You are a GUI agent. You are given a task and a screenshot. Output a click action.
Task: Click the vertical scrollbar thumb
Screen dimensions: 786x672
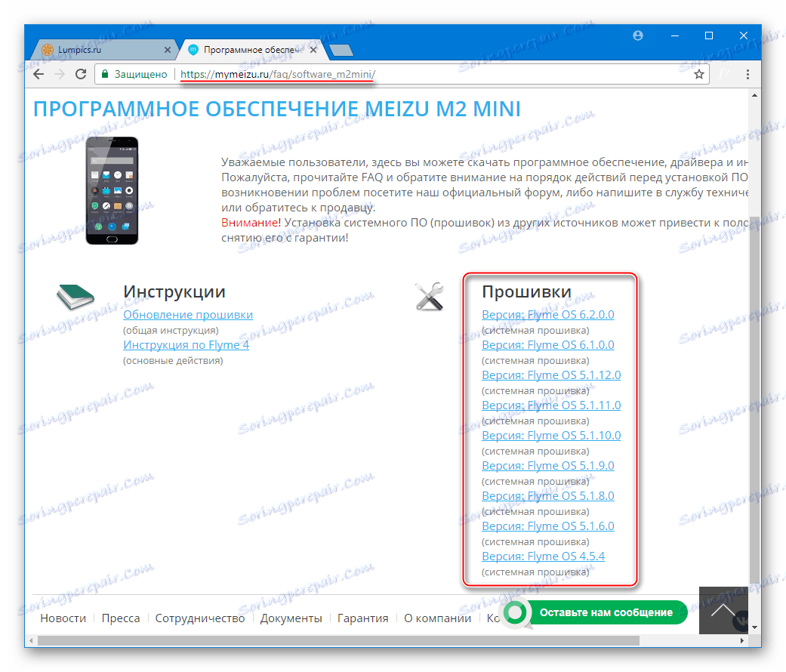[754, 399]
